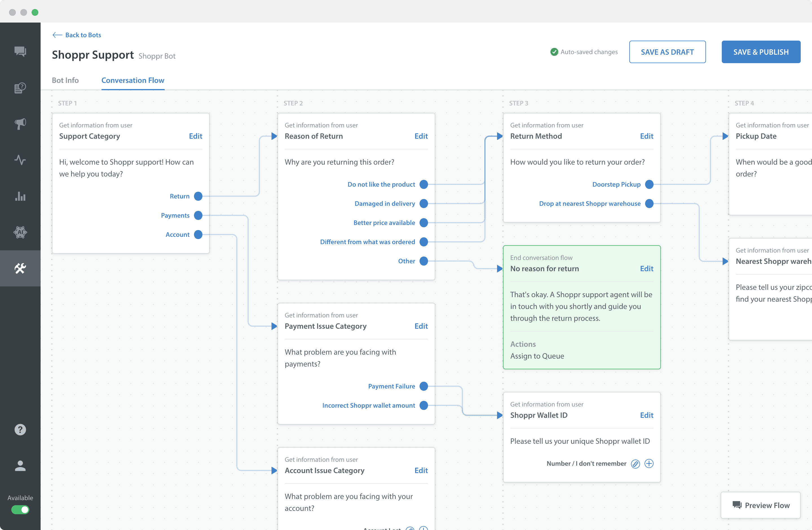The height and width of the screenshot is (530, 812).
Task: Open the Preview Flow button
Action: 760,505
